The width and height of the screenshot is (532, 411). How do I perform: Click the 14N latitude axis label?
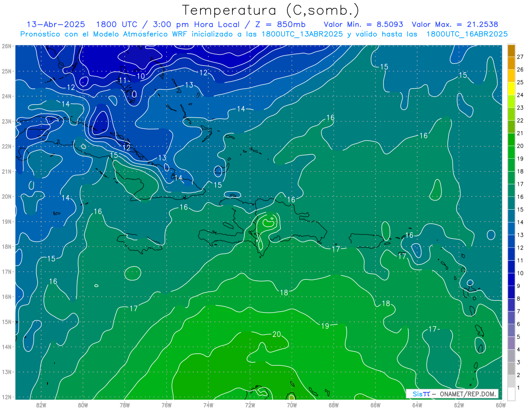pos(6,347)
